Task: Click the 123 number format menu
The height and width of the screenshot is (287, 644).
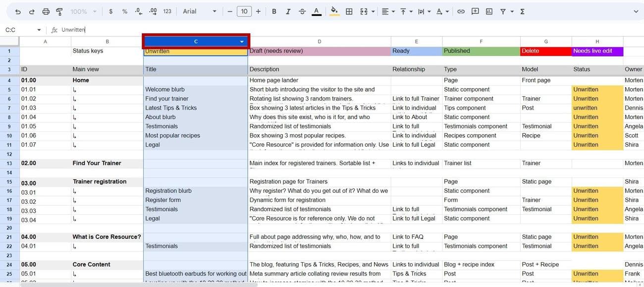Action: point(167,11)
